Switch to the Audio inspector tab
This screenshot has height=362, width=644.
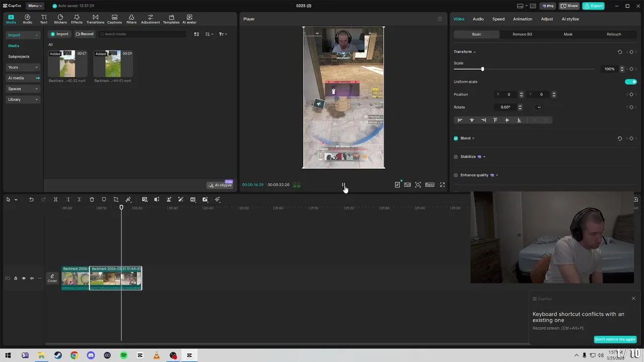(x=478, y=19)
